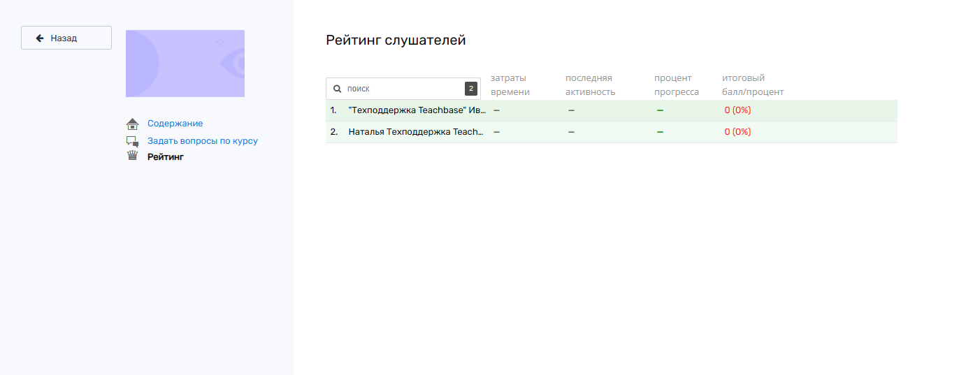Click the count badge showing 2
Screen dimensions: 980x375
pyautogui.click(x=471, y=89)
